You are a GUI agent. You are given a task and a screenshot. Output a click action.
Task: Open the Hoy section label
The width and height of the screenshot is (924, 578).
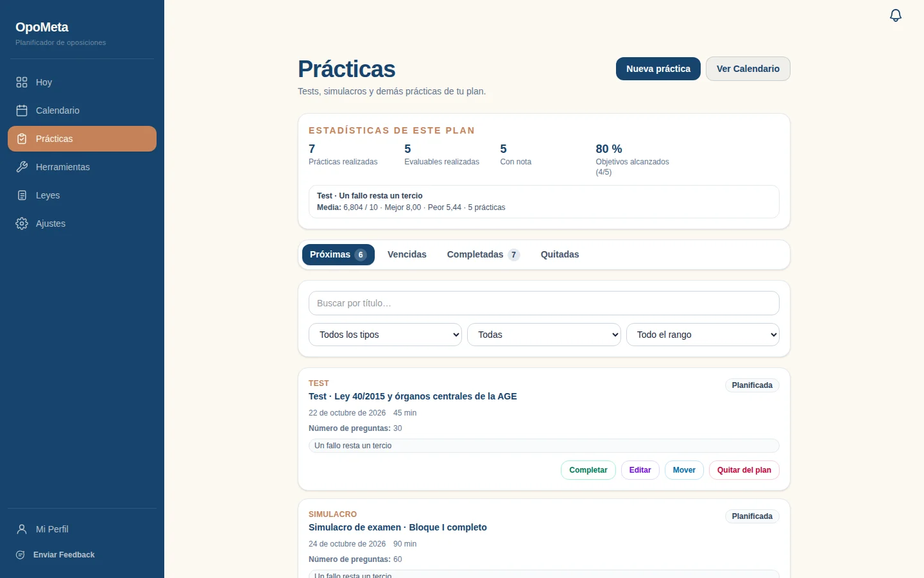(44, 82)
